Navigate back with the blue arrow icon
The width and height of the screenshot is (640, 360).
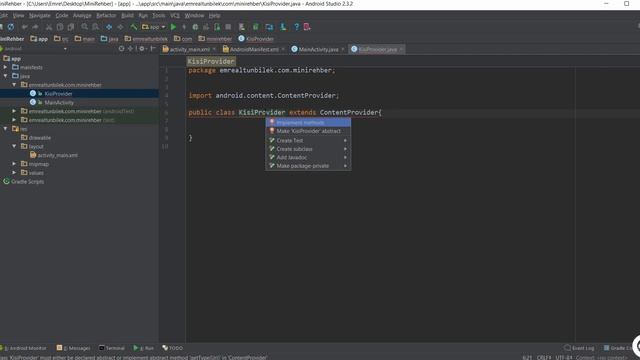click(x=109, y=27)
